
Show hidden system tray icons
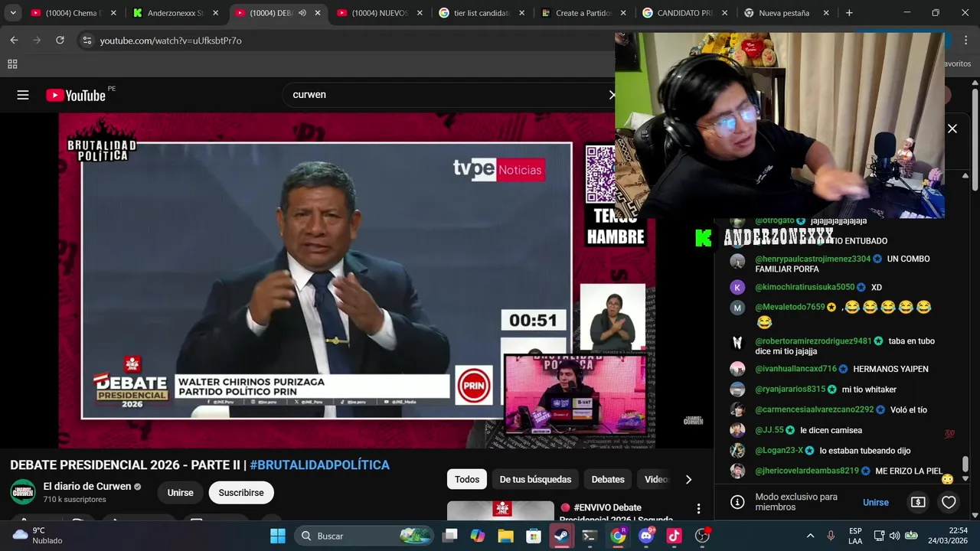(x=810, y=536)
